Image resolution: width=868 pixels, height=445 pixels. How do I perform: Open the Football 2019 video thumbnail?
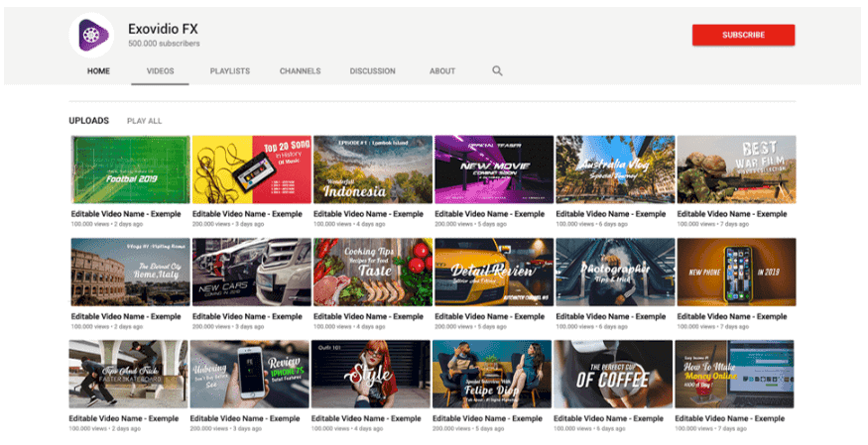pyautogui.click(x=130, y=169)
